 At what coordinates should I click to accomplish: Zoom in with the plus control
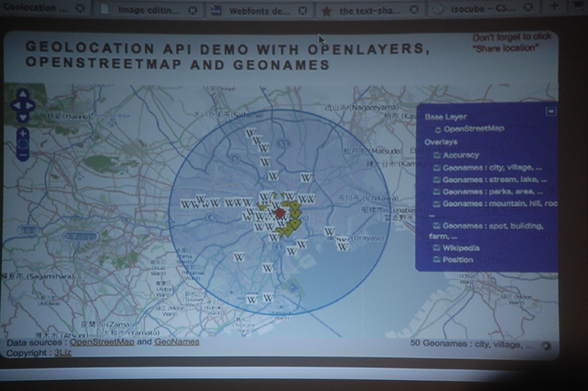(x=23, y=133)
